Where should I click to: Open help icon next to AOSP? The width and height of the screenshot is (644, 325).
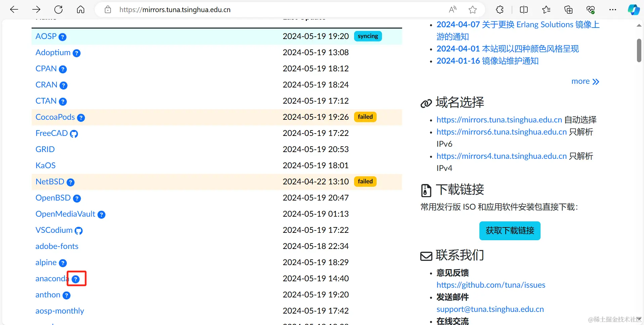tap(62, 37)
